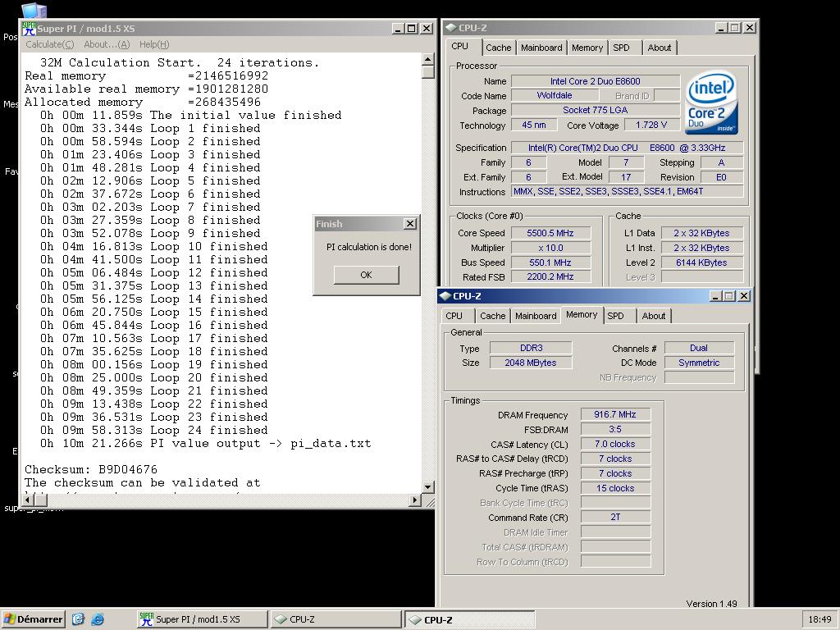
Task: Close the Finish dialog
Action: click(x=410, y=223)
